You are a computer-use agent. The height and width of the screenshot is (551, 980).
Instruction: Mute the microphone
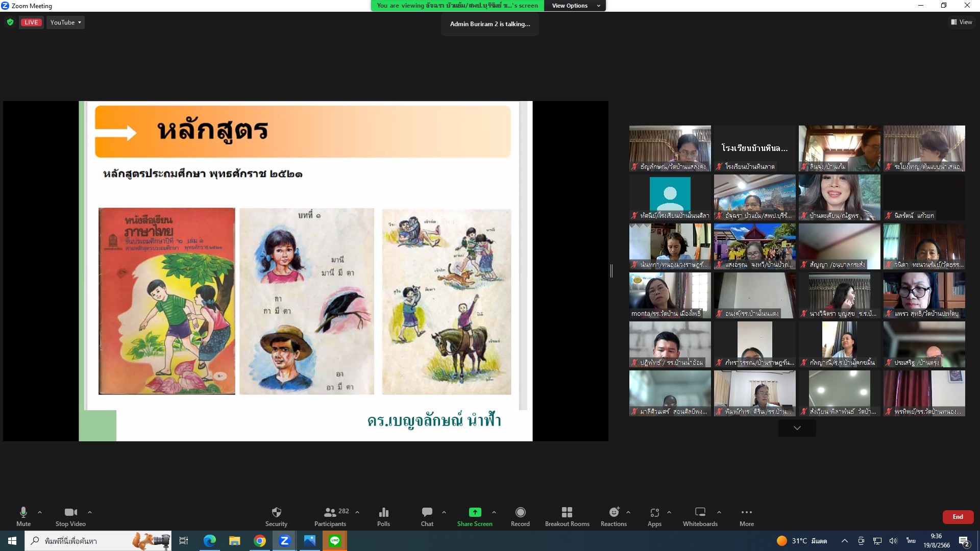[x=23, y=516]
